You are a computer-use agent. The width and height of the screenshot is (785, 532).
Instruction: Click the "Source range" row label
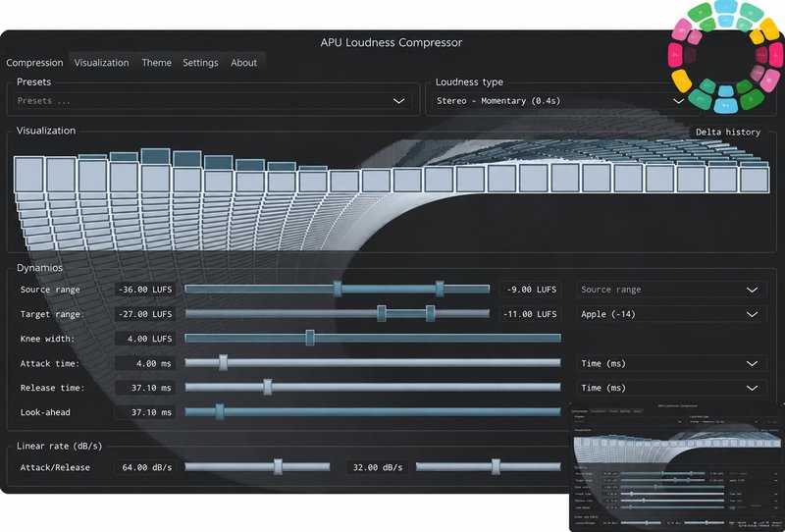(50, 290)
